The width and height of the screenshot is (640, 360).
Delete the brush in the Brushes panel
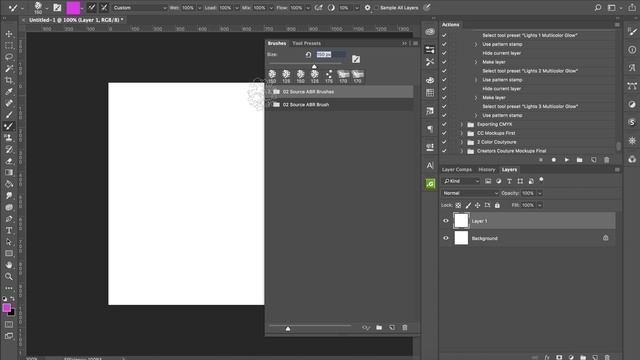click(404, 327)
